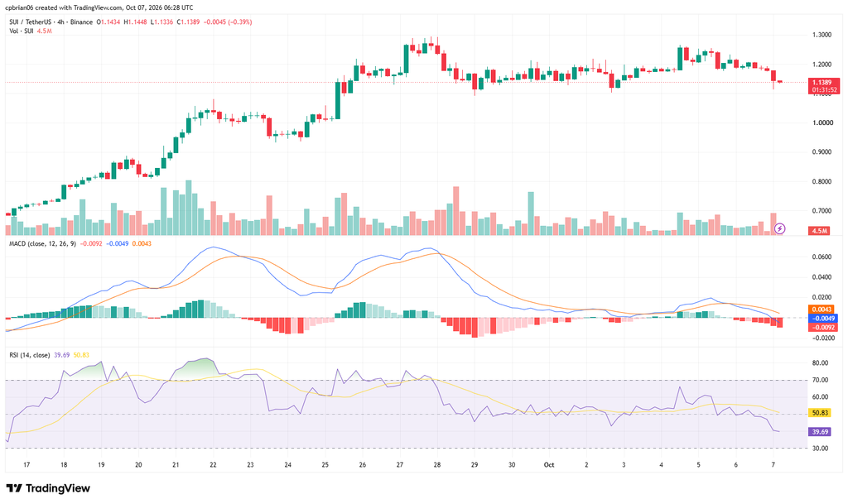Image resolution: width=848 pixels, height=504 pixels.
Task: Click the open value O1.1434
Action: click(108, 22)
